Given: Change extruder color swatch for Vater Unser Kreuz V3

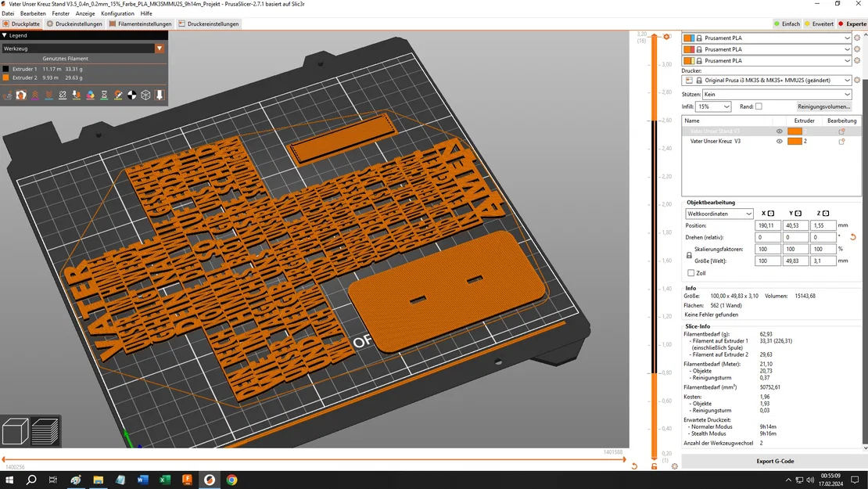Looking at the screenshot, I should click(794, 141).
